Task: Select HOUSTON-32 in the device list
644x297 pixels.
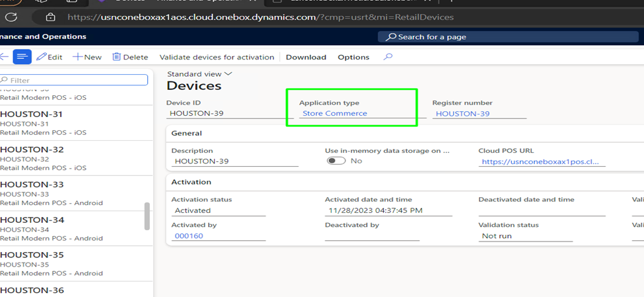Action: click(77, 158)
